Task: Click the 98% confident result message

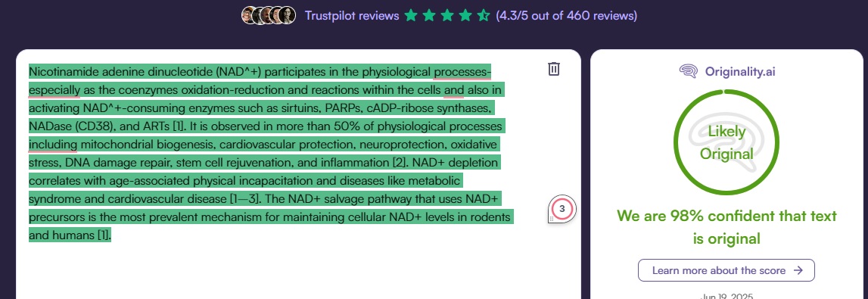Action: tap(726, 227)
